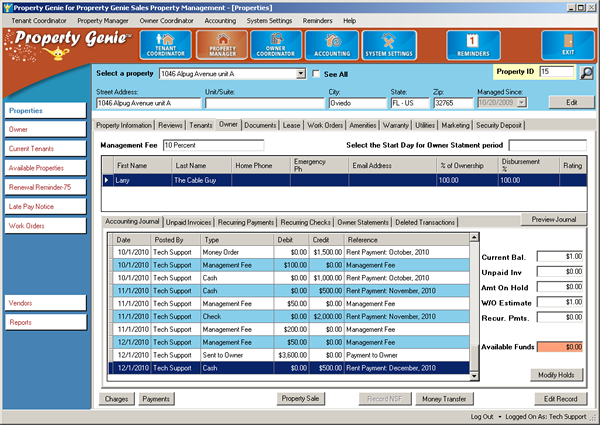Viewport: 600px width, 425px height.
Task: Click the Money Transfer button
Action: [444, 399]
